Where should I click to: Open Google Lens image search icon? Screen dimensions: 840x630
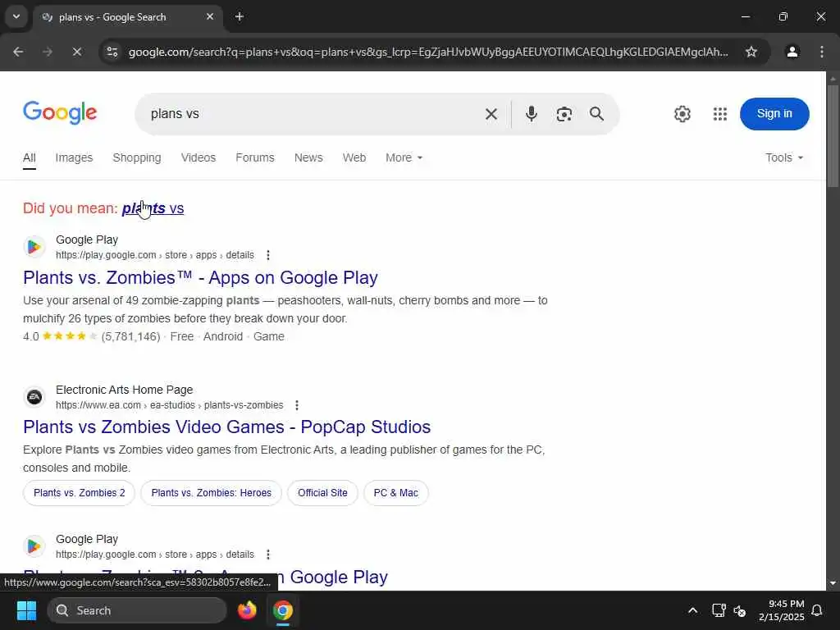564,114
